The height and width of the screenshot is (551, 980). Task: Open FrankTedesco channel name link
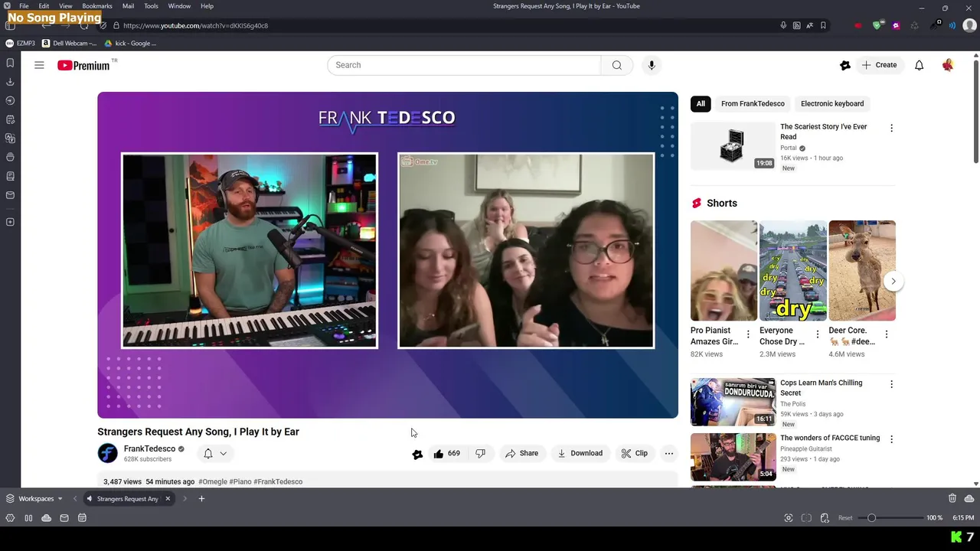pyautogui.click(x=149, y=449)
